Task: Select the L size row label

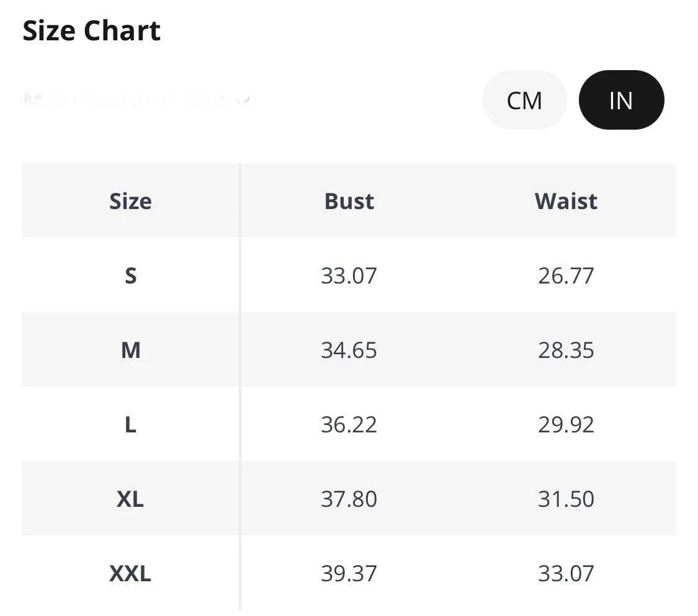Action: 130,424
